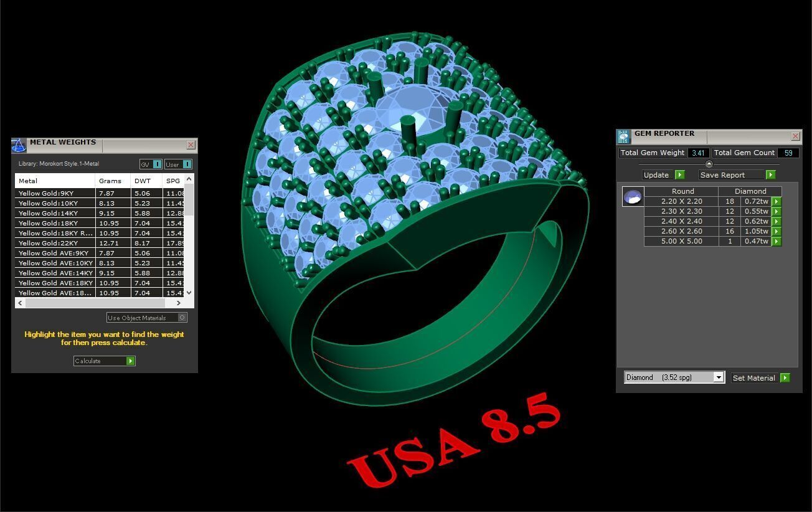This screenshot has width=812, height=512.
Task: Select the Yellow Gold:18KY R... row
Action: tap(100, 234)
